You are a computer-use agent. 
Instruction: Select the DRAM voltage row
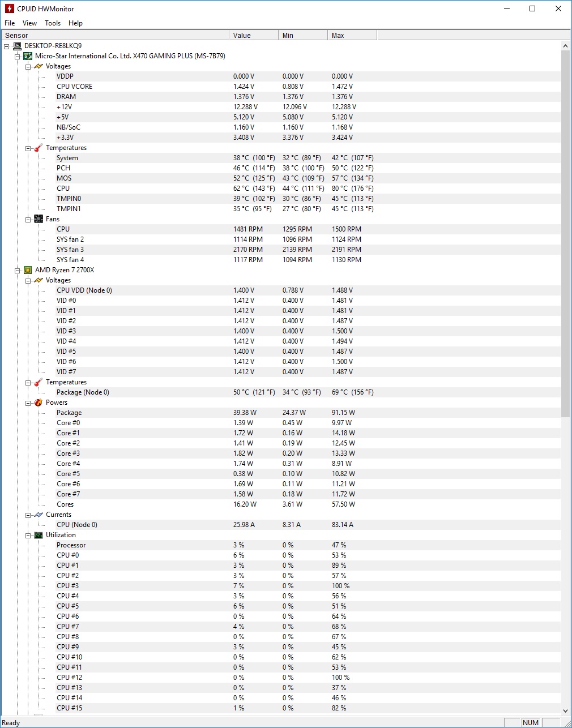point(281,97)
